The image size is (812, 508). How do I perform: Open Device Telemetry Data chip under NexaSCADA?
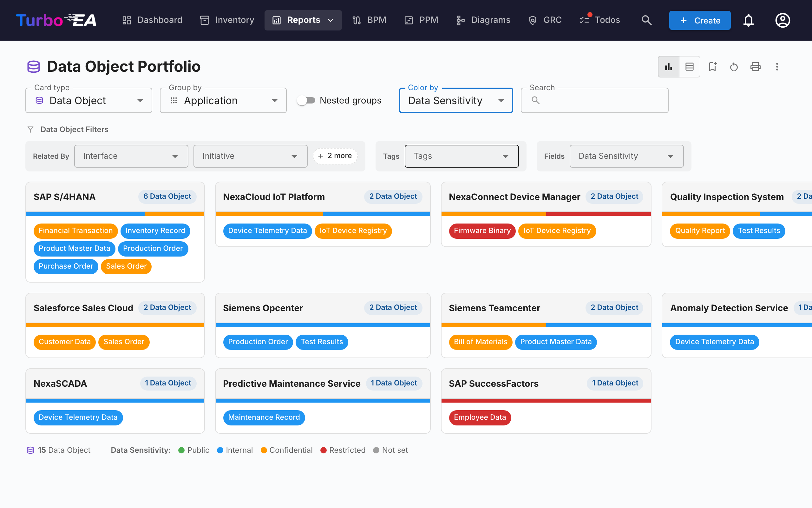[x=78, y=417]
